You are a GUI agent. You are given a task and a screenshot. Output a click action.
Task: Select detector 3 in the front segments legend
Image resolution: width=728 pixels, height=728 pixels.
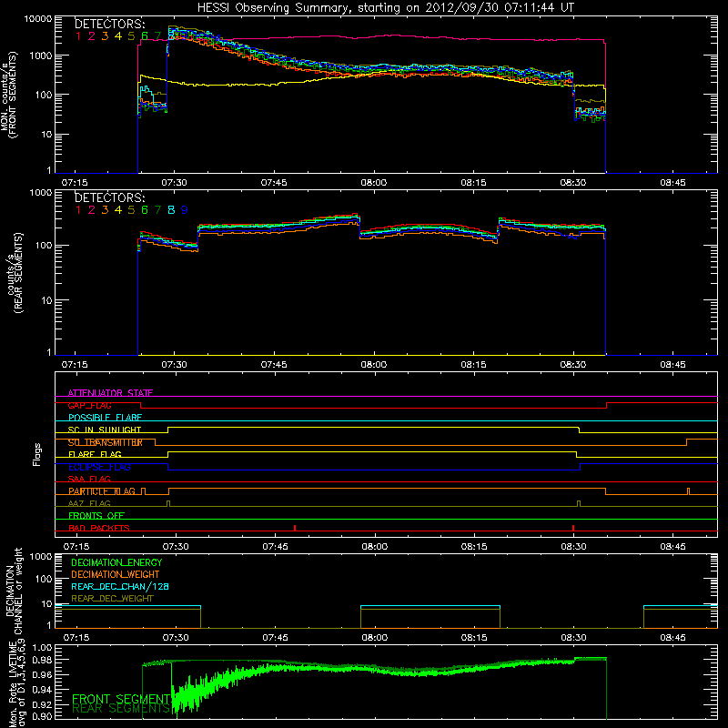pos(105,36)
